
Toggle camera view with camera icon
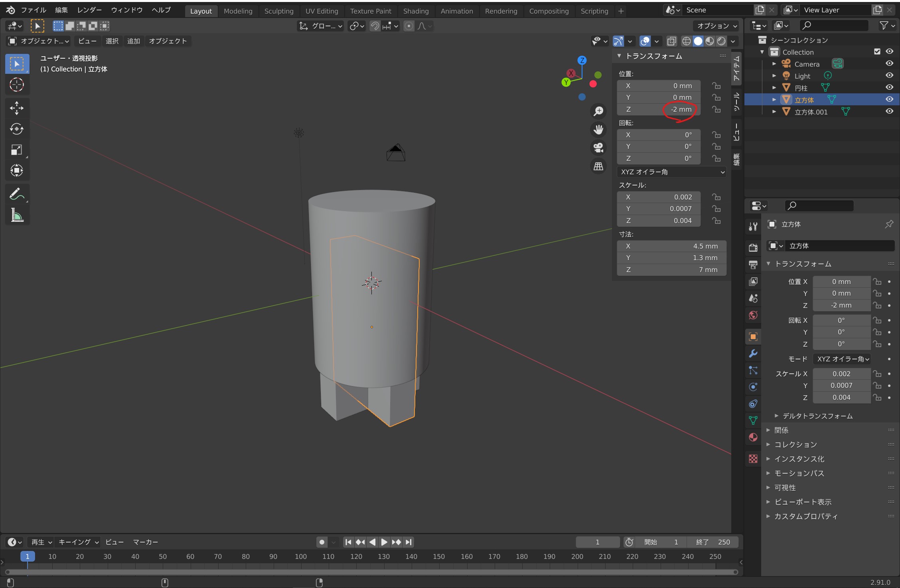click(598, 148)
